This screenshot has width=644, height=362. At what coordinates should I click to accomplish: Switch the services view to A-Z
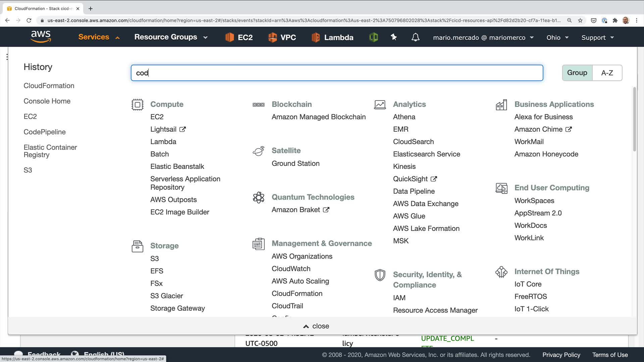(x=607, y=73)
